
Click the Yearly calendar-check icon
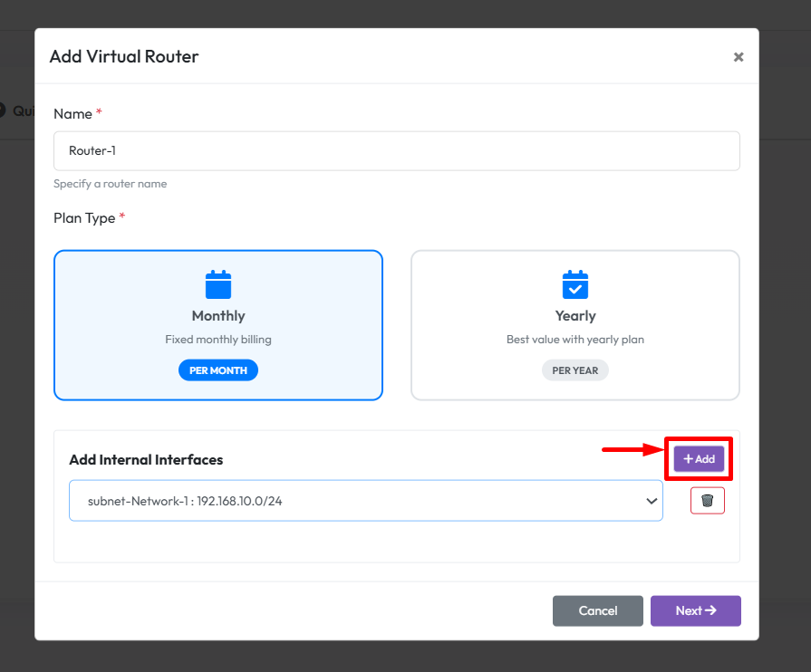[x=575, y=284]
